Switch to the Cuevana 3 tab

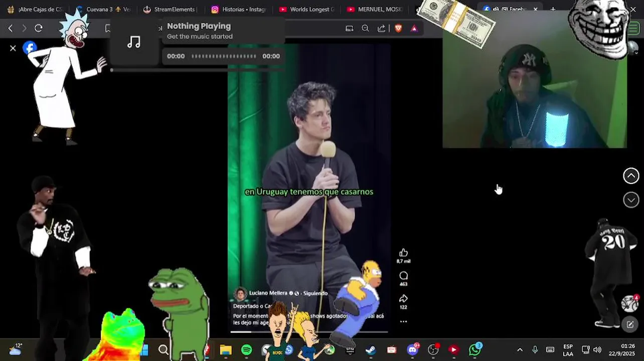[x=103, y=10]
